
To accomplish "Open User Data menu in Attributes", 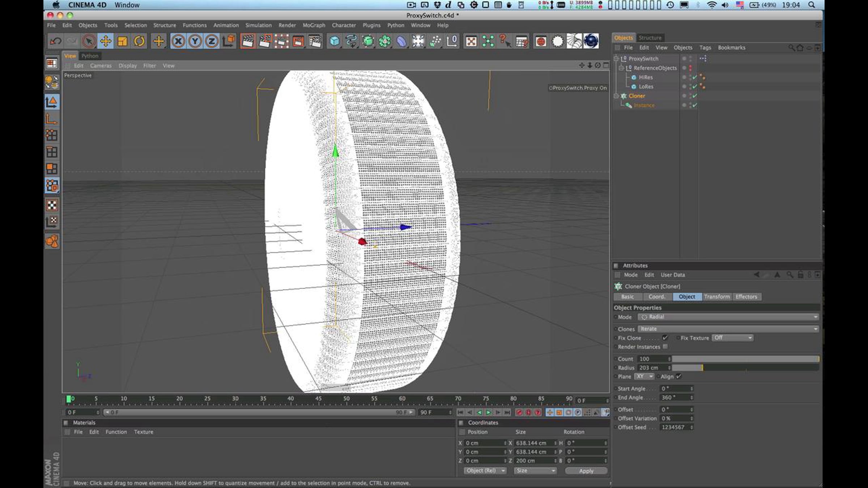I will pyautogui.click(x=673, y=275).
